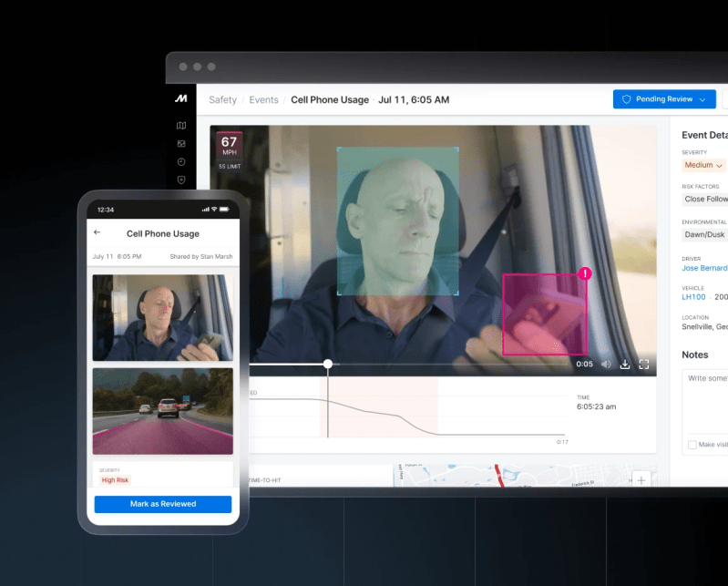Mute the video volume

point(606,364)
